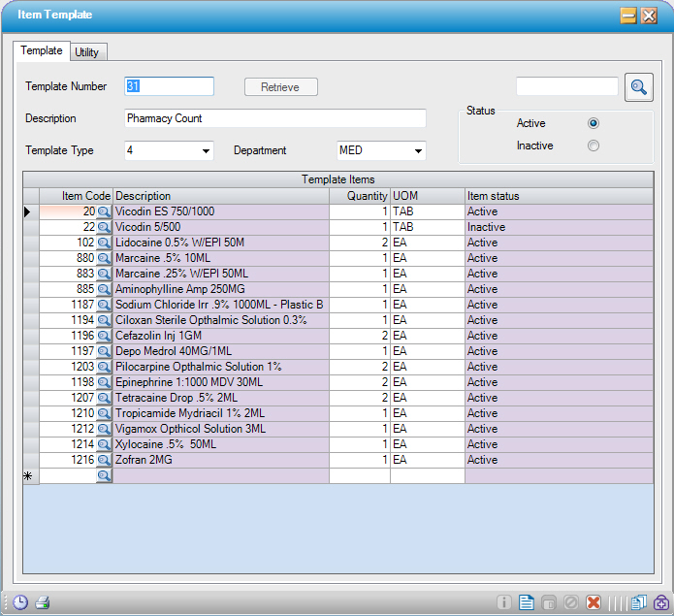The image size is (674, 616).
Task: Switch to the Utility tab
Action: (x=86, y=52)
